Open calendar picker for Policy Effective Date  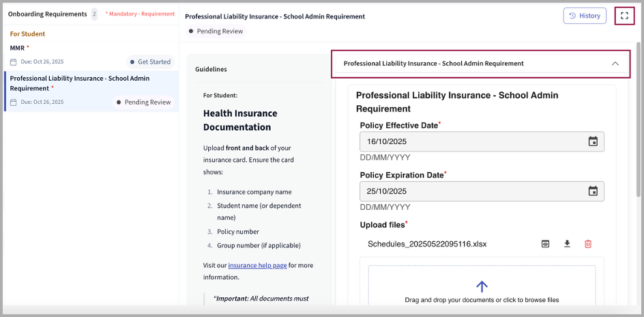593,141
